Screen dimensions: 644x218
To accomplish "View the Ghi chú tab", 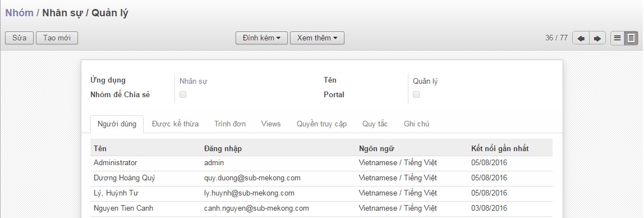I will [x=416, y=124].
